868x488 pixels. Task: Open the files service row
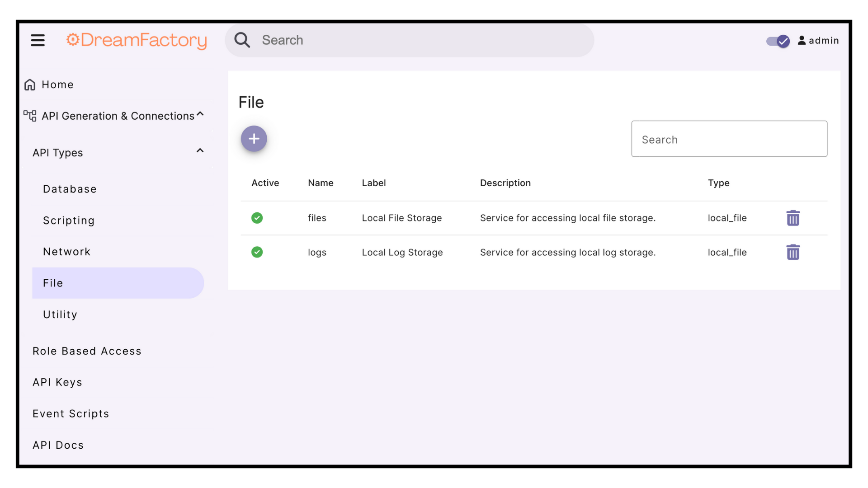pos(317,218)
